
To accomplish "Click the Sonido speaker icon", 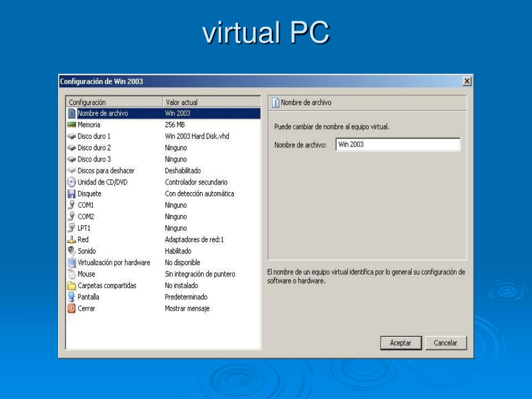I will tap(72, 251).
